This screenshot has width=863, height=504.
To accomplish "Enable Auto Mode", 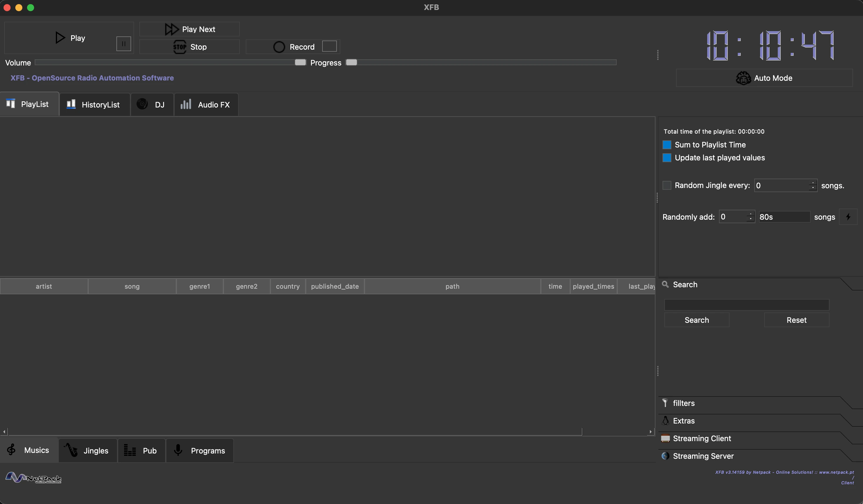I will tap(764, 78).
